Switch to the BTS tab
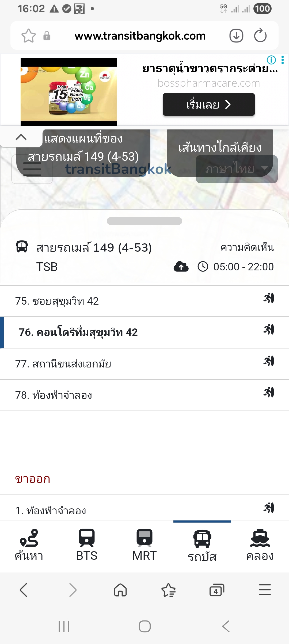Image resolution: width=289 pixels, height=644 pixels. [x=87, y=545]
